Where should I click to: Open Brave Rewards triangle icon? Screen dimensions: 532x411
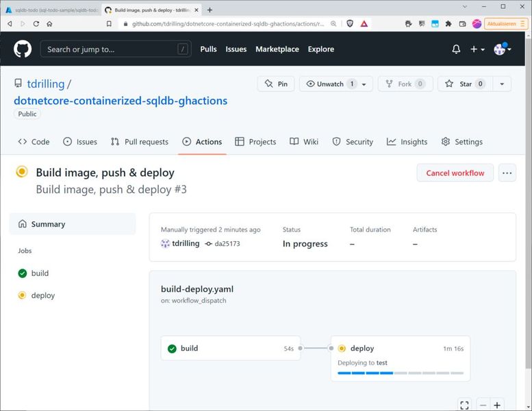(364, 24)
